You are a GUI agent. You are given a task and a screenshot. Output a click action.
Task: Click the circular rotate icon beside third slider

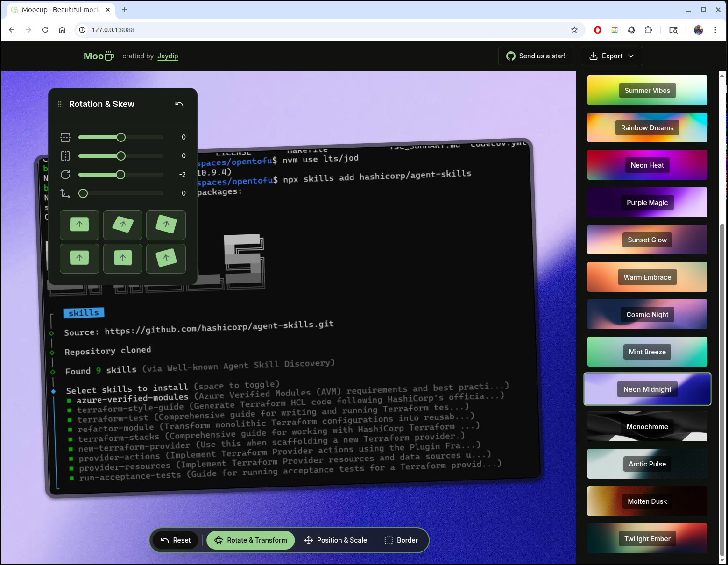(65, 175)
